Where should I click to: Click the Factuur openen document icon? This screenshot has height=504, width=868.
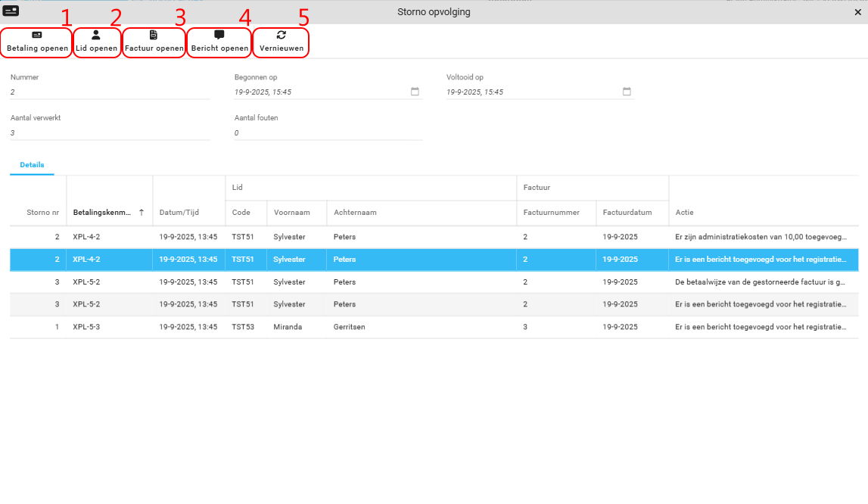[154, 35]
